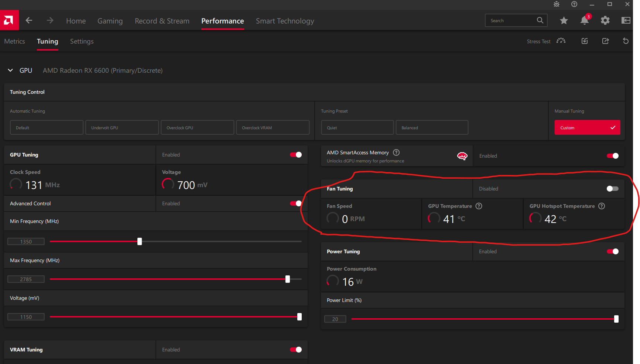The width and height of the screenshot is (640, 364).
Task: Click the load profile icon
Action: point(585,41)
